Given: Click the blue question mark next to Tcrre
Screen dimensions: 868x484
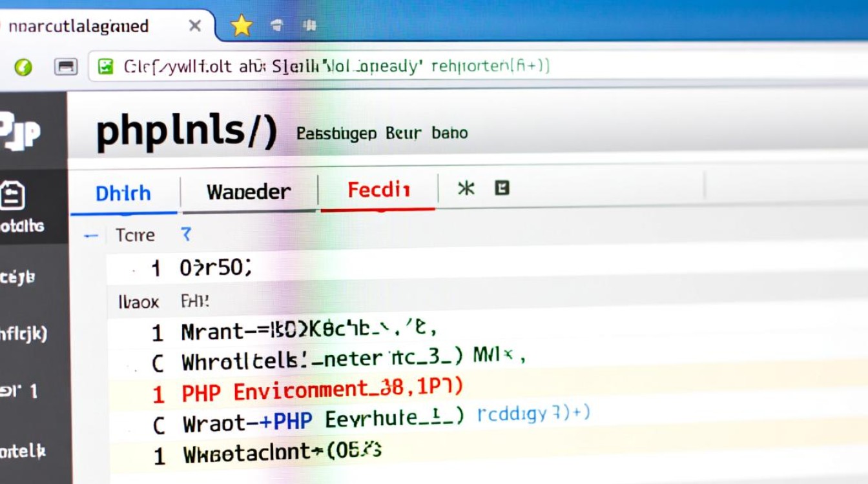Looking at the screenshot, I should [186, 235].
